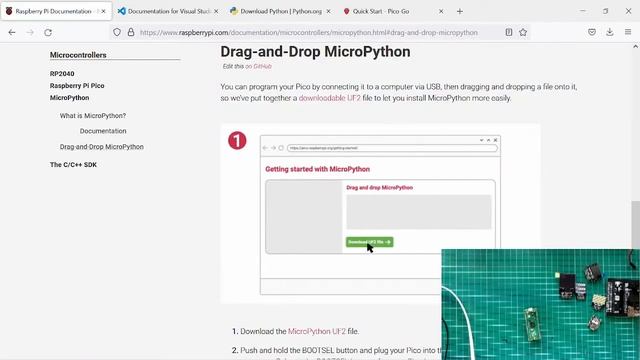This screenshot has height=360, width=640.
Task: Click the 'on GitHub' edit link
Action: (x=258, y=66)
